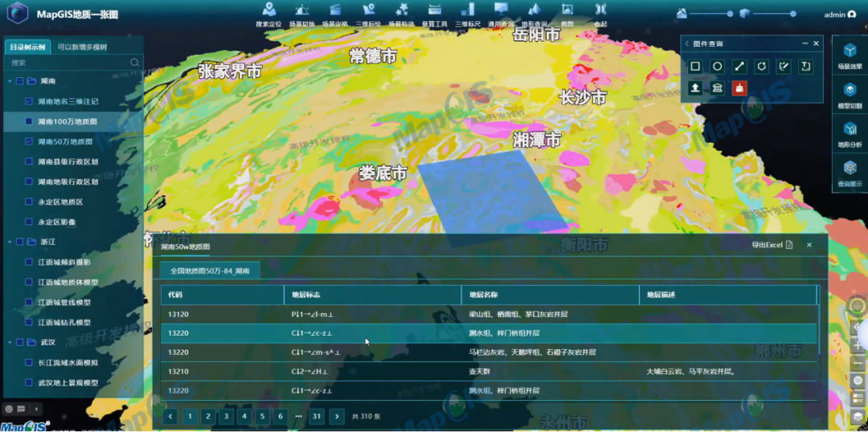Check the 永定区地质区 layer checkbox
Screen dimensions: 868x432
pyautogui.click(x=29, y=202)
